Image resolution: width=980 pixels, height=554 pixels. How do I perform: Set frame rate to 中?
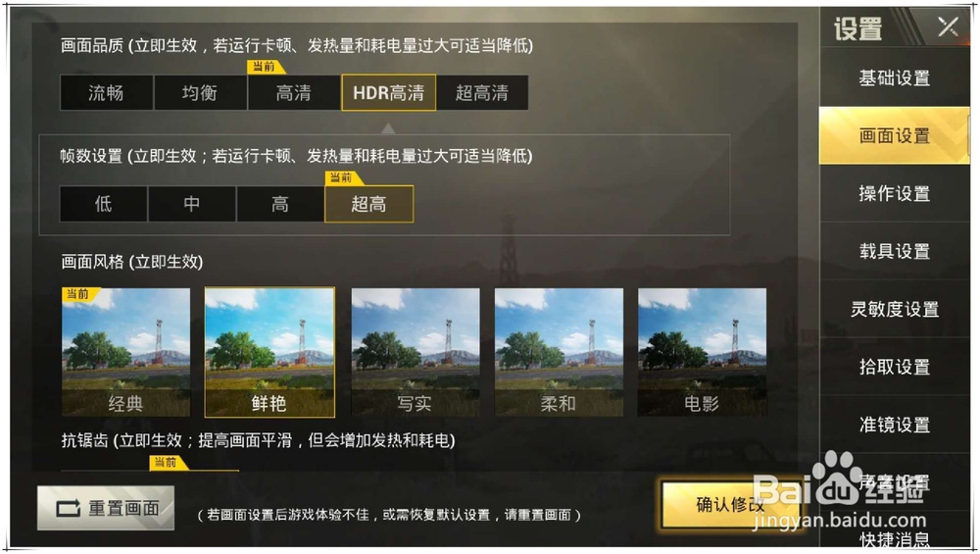(x=192, y=204)
